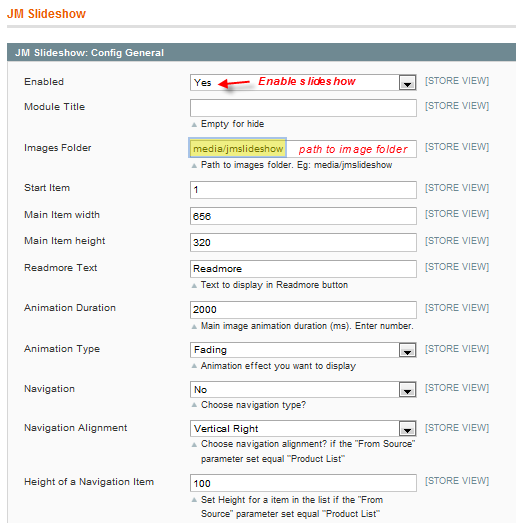Click the Module Title input field

(303, 108)
